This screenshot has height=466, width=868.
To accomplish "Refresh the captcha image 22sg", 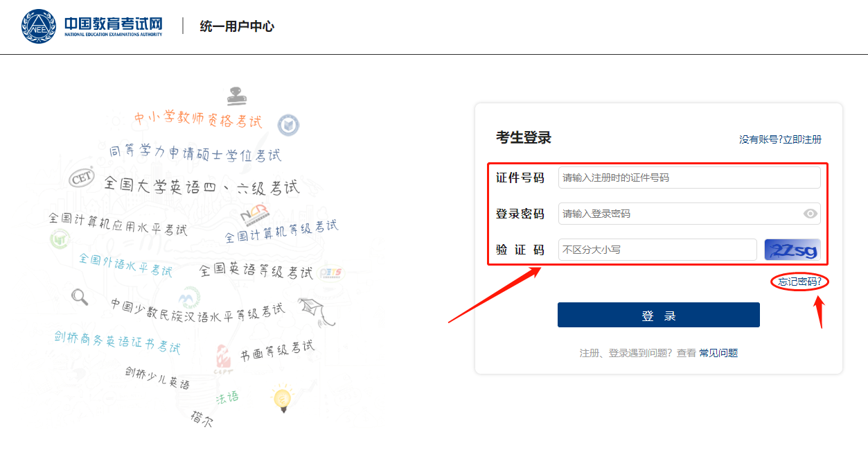I will [792, 250].
